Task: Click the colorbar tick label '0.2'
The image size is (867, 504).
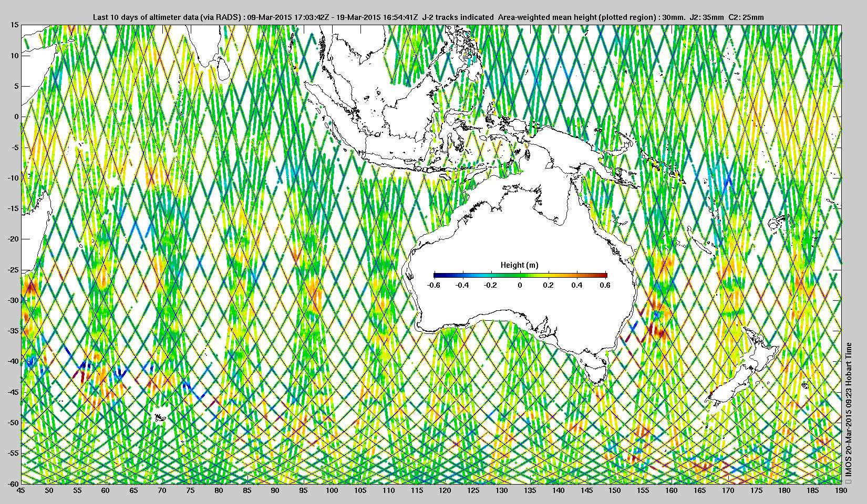Action: [x=549, y=285]
